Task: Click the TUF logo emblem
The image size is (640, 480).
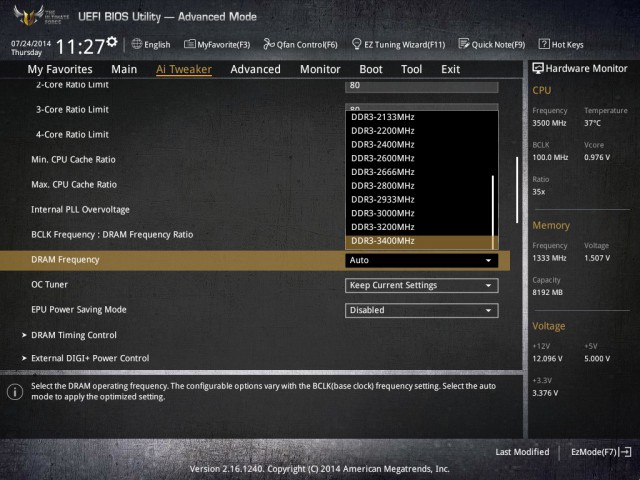Action: pyautogui.click(x=28, y=16)
